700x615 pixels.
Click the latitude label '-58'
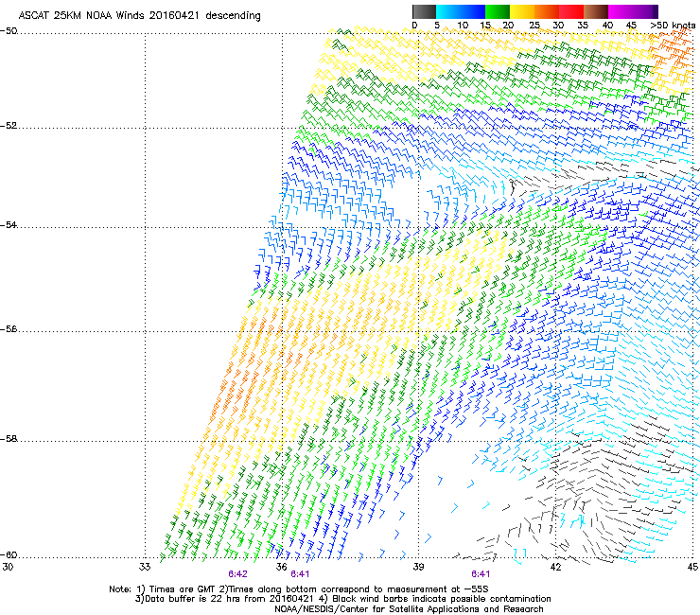9,439
